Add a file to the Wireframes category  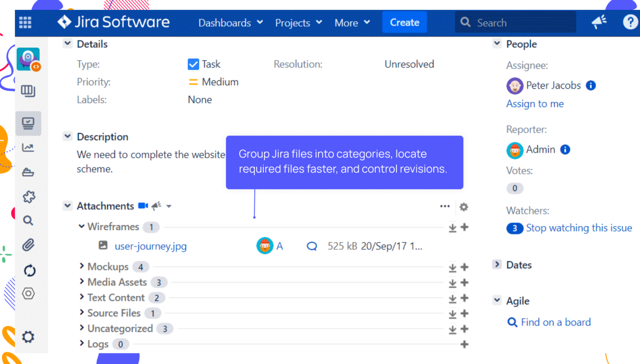pyautogui.click(x=465, y=227)
